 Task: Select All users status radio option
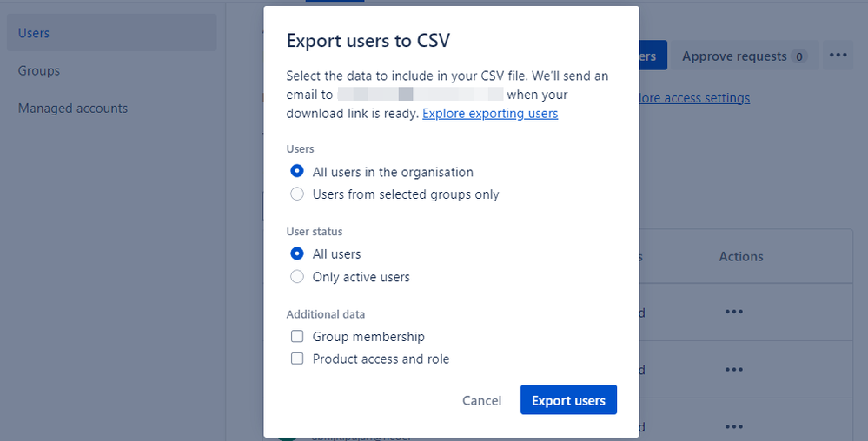(x=297, y=254)
